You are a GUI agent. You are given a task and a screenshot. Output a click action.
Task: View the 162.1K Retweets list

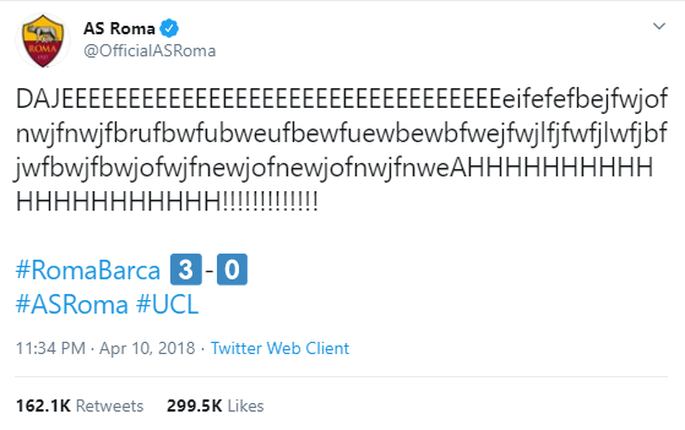click(x=80, y=406)
